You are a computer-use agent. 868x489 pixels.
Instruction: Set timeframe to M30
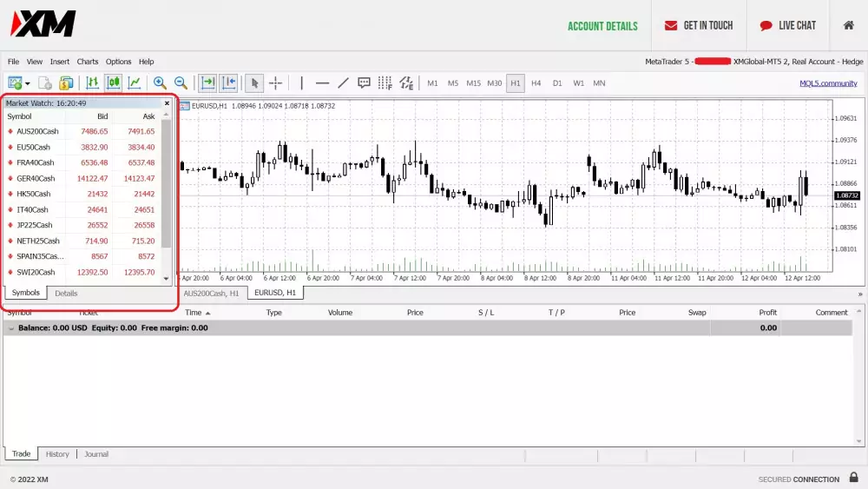[495, 83]
